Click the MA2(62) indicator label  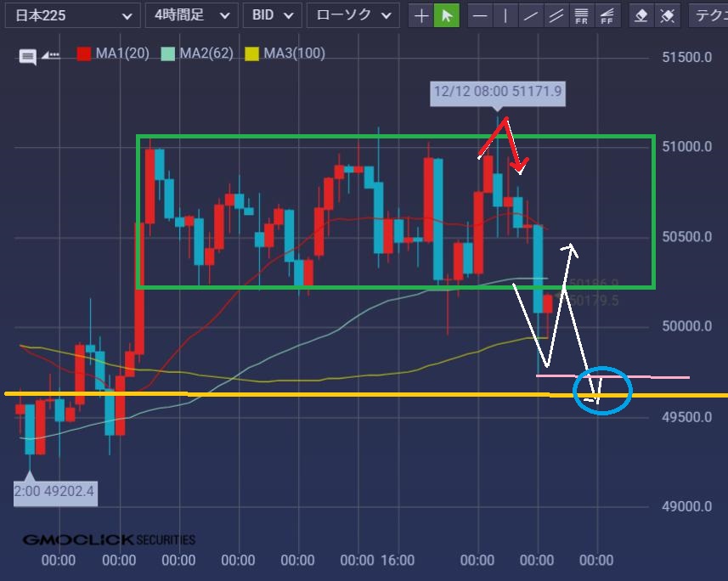pyautogui.click(x=206, y=54)
